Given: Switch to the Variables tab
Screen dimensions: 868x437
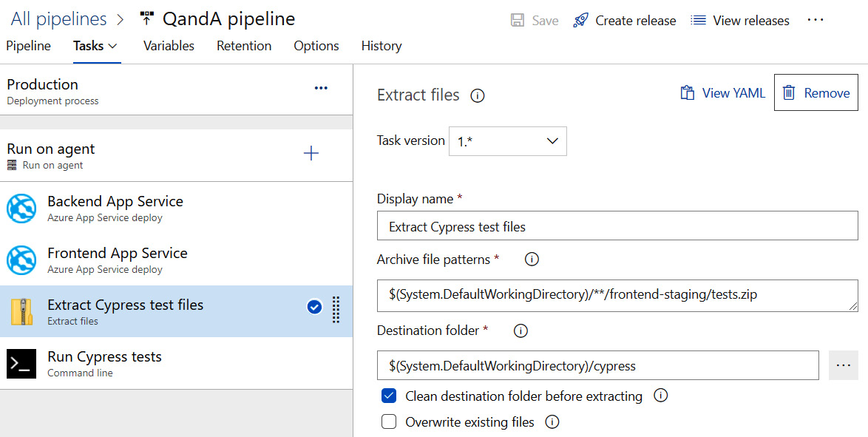Looking at the screenshot, I should pyautogui.click(x=169, y=46).
